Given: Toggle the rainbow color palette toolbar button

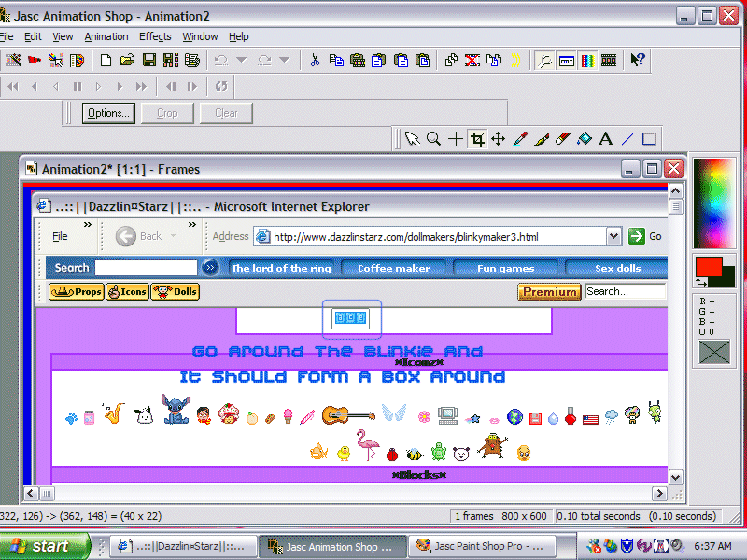Looking at the screenshot, I should coord(587,61).
